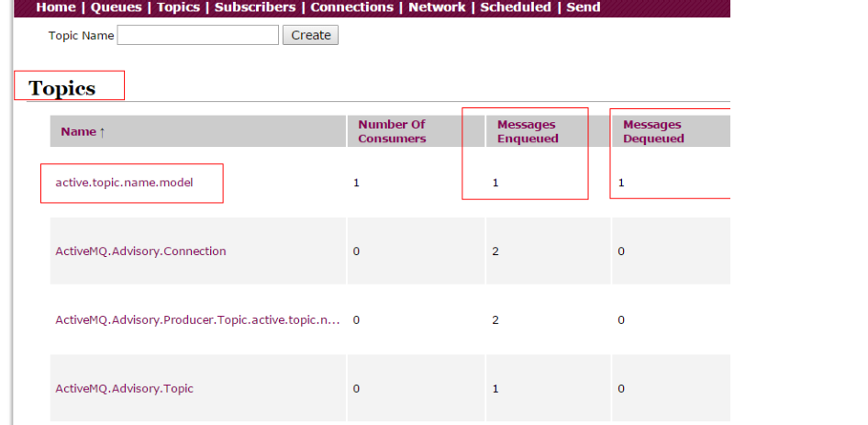
Task: Click the Messages Enqueued column header
Action: point(527,131)
